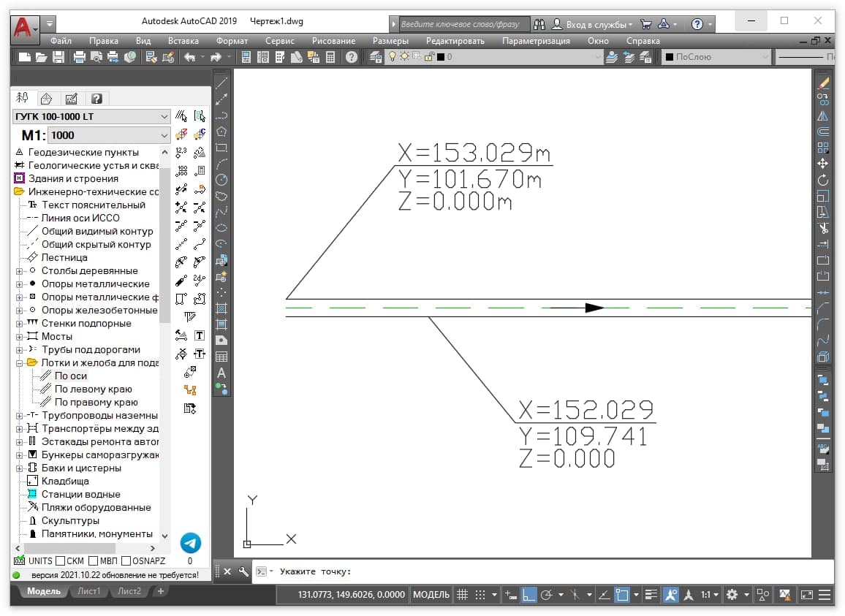Click the Undo arrow icon
The height and width of the screenshot is (616, 845).
189,57
